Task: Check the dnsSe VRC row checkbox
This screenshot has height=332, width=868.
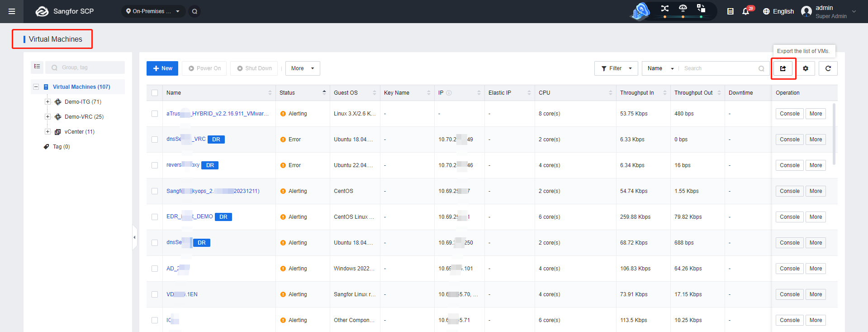Action: pos(155,140)
